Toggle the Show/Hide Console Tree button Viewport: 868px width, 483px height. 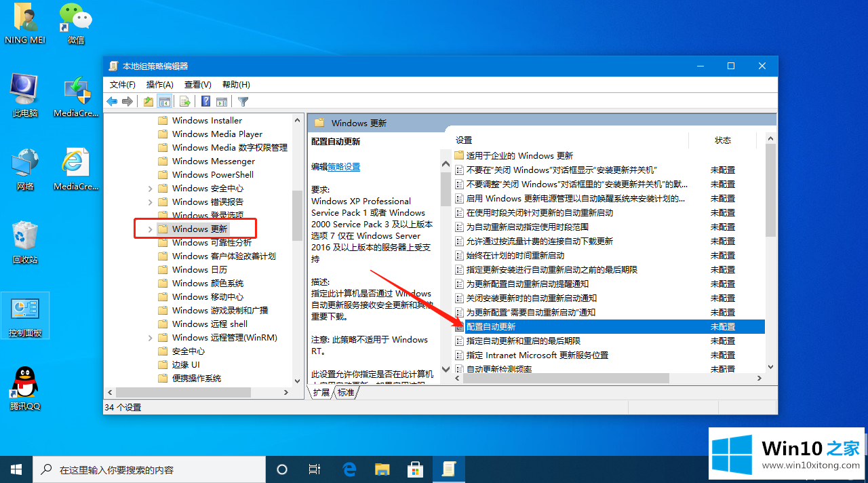point(163,102)
